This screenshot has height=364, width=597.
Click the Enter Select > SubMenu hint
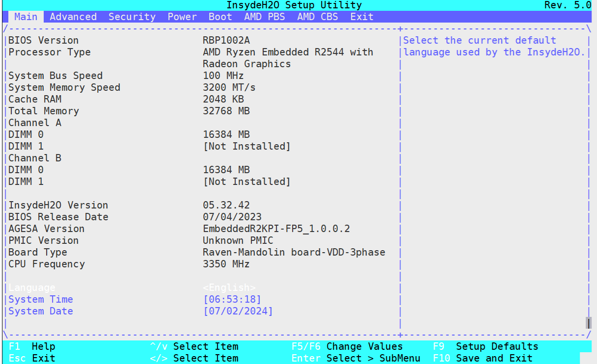pyautogui.click(x=356, y=358)
